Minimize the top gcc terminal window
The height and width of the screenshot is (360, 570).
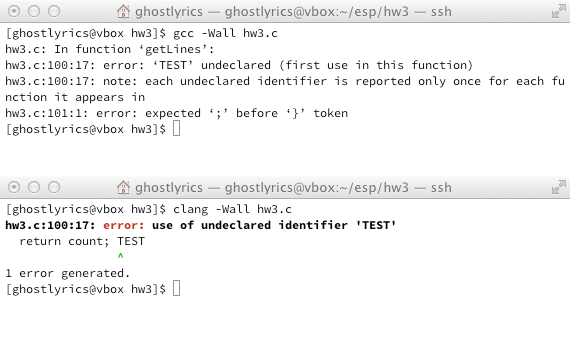34,11
